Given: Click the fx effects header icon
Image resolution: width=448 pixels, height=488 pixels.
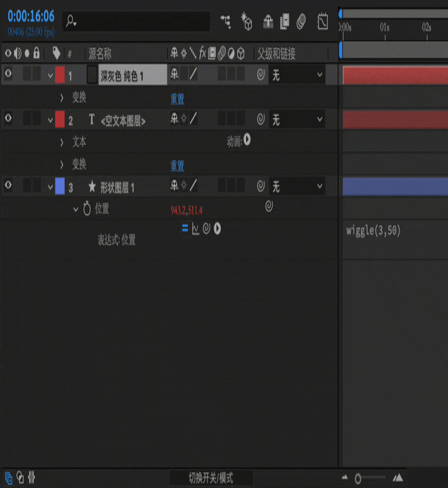Looking at the screenshot, I should pos(203,53).
